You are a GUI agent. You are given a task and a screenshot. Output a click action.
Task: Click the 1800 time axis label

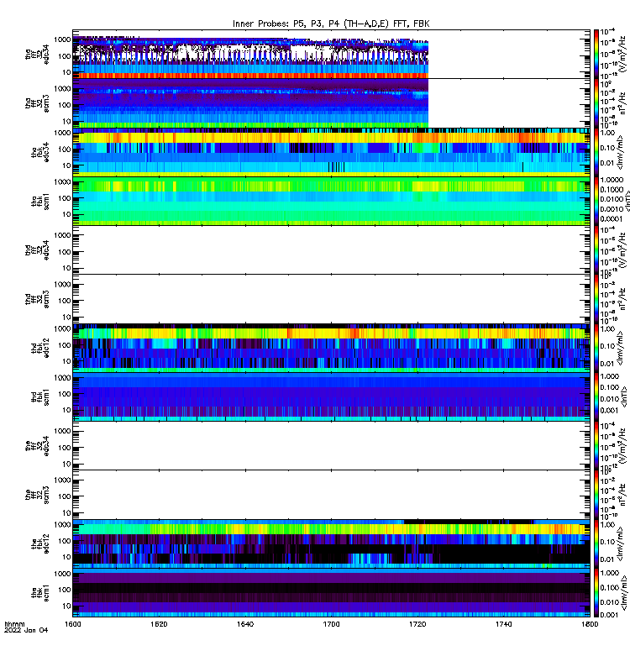coord(590,624)
